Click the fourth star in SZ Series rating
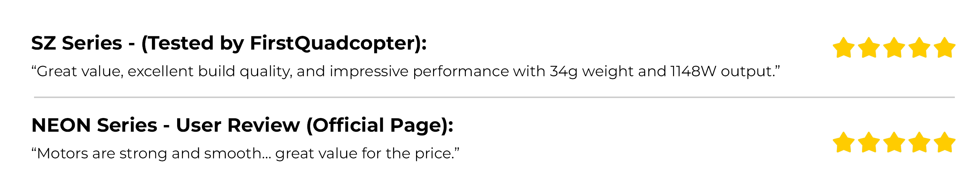This screenshot has width=980, height=192. (x=919, y=47)
